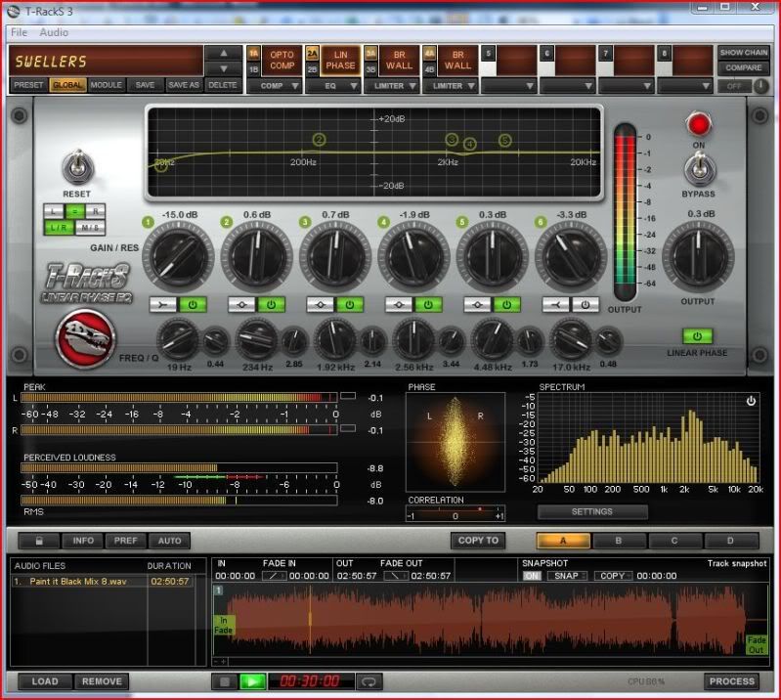Open the SNAP dropdown

(x=567, y=576)
